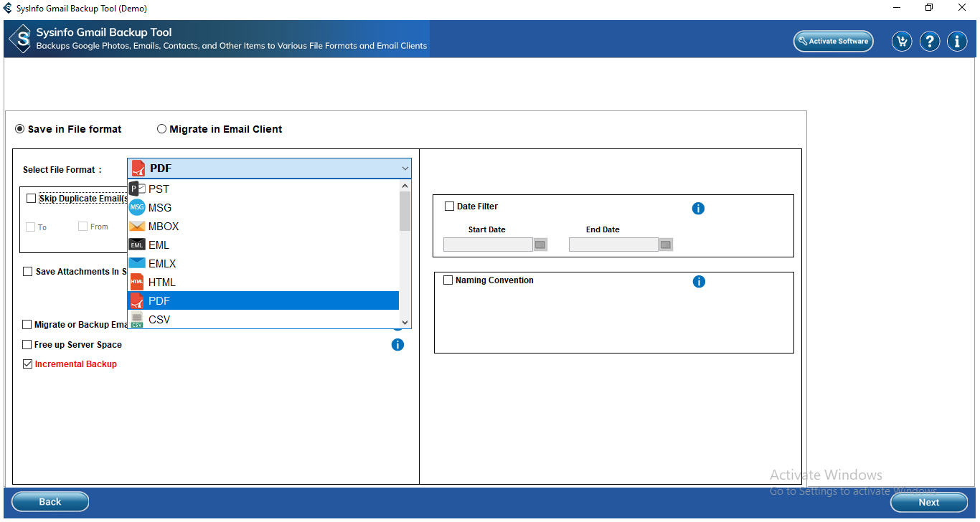980x522 pixels.
Task: Pick the HTML format option
Action: point(162,283)
